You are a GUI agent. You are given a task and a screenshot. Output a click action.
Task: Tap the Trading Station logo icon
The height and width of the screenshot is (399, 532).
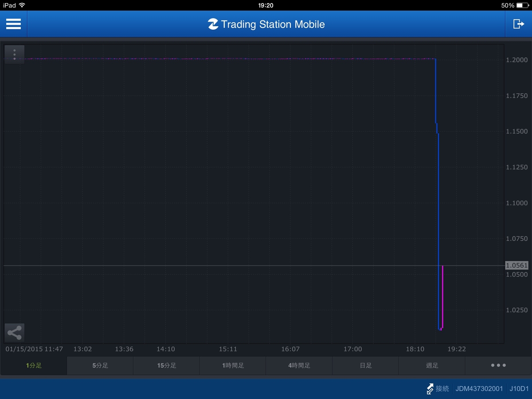[x=213, y=24]
